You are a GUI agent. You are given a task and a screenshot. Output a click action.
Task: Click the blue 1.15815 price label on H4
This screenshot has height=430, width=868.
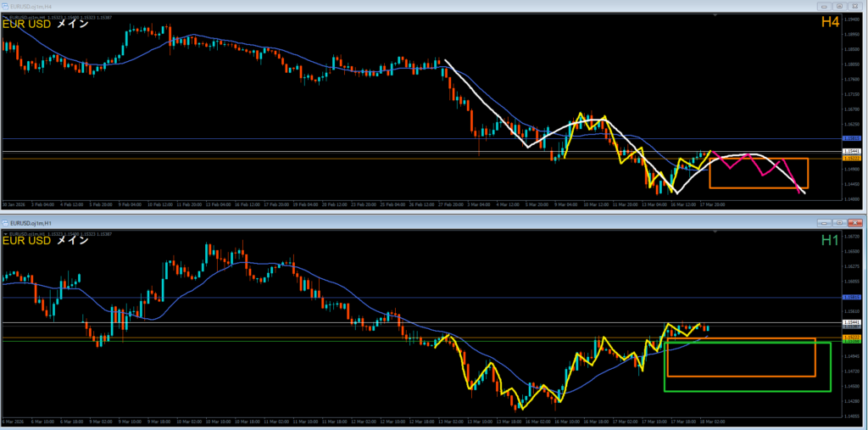pyautogui.click(x=852, y=137)
